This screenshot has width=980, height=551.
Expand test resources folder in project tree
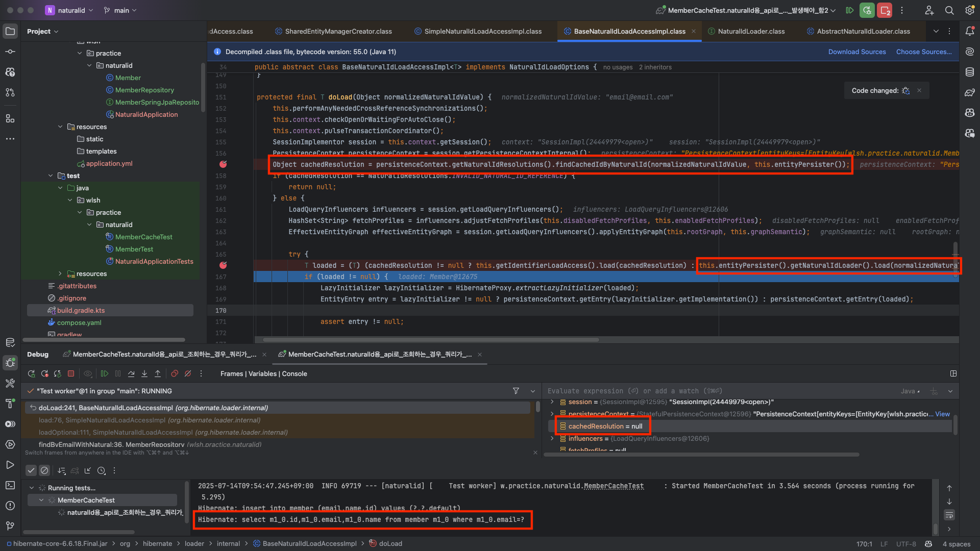tap(60, 274)
